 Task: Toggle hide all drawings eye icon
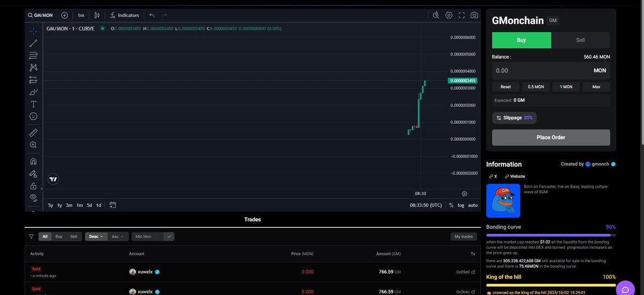click(x=33, y=198)
